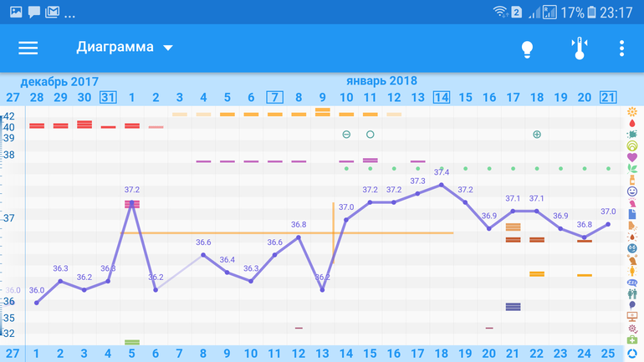
Task: Toggle the circled plus marker on day 22
Action: tap(537, 134)
